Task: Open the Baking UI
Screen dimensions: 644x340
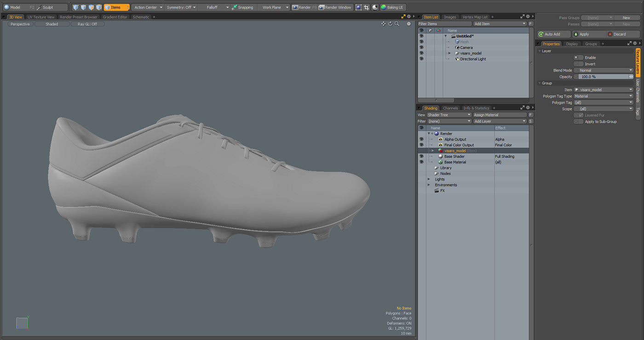Action: 392,7
